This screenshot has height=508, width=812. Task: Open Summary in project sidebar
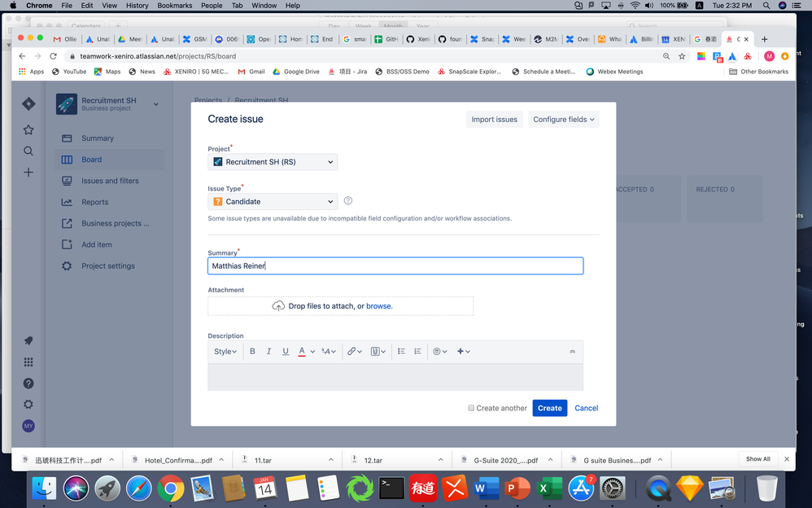coord(109,138)
